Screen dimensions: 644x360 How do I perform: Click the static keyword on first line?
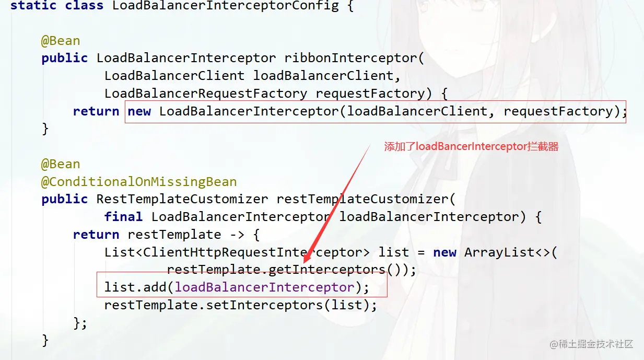point(33,6)
